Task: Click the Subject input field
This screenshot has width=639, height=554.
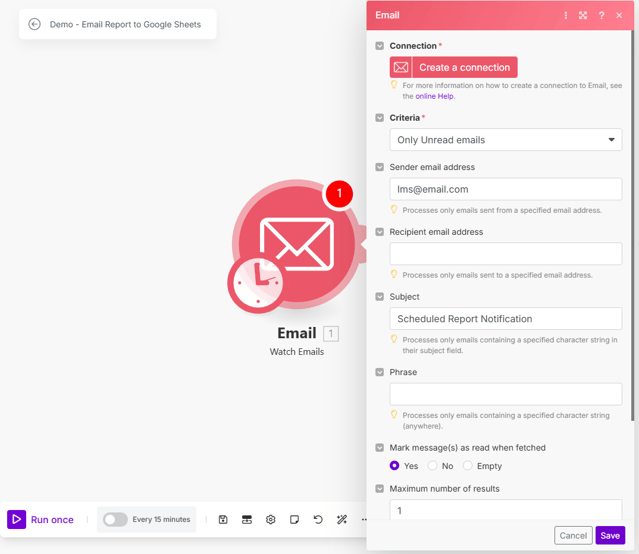Action: 506,319
